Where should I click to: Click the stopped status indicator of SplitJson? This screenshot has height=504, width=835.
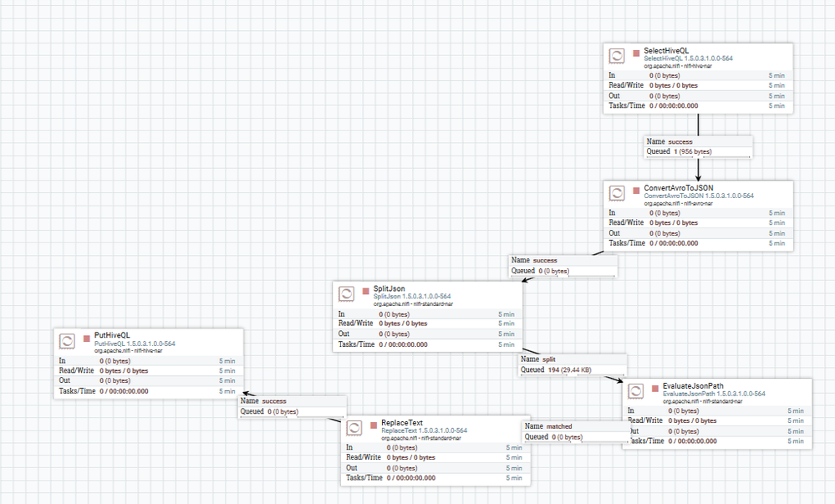click(365, 291)
